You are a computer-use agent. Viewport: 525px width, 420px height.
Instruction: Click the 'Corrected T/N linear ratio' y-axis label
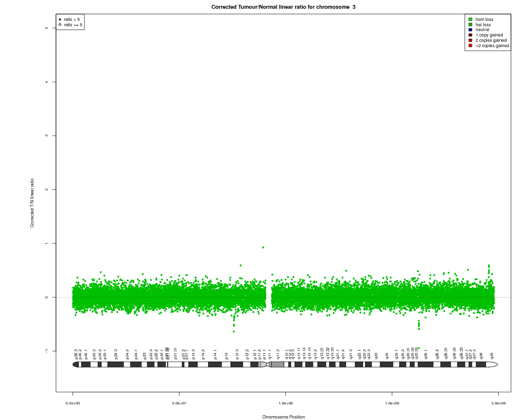pyautogui.click(x=32, y=203)
